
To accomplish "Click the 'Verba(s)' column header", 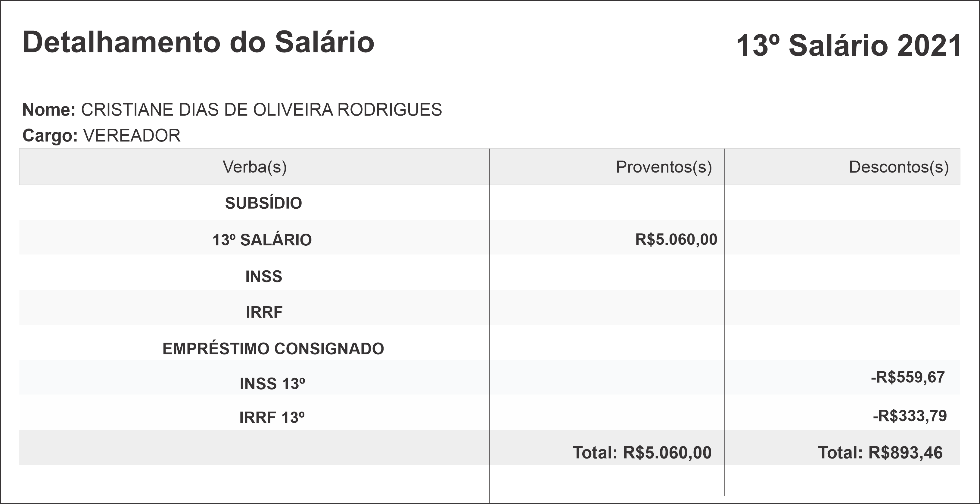I will [254, 167].
